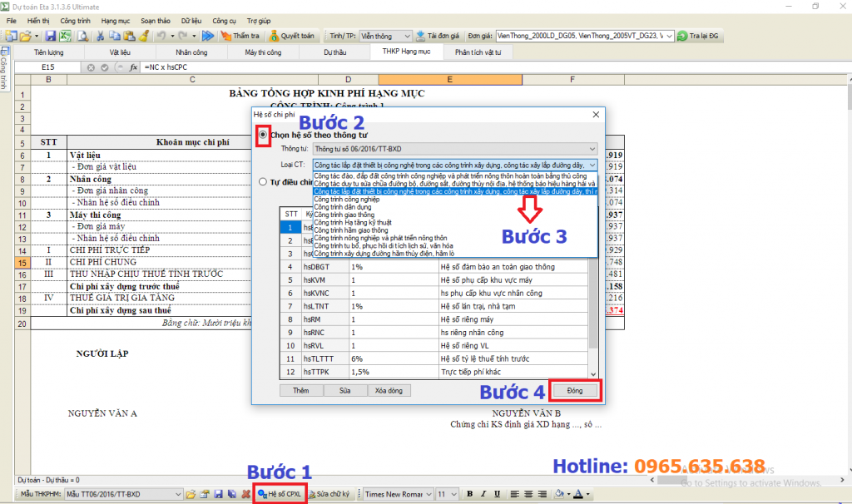Select 'Chọn hệ số theo thông tư' option
The height and width of the screenshot is (504, 852).
(264, 134)
